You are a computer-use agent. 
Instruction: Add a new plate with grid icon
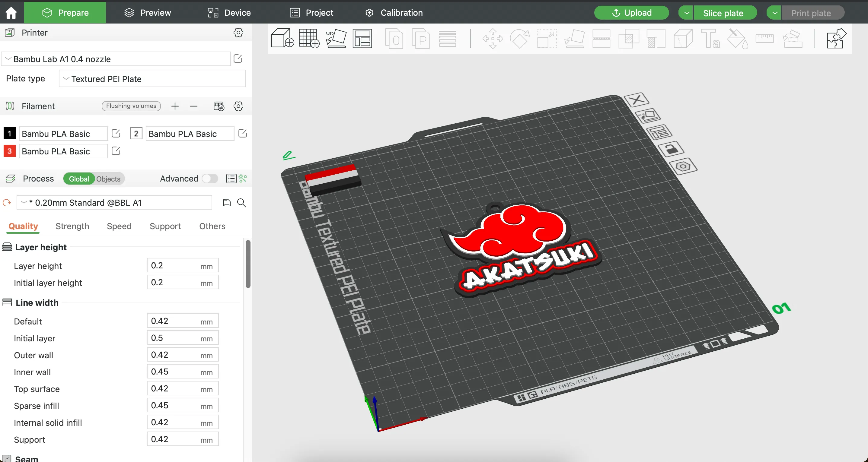pos(309,38)
